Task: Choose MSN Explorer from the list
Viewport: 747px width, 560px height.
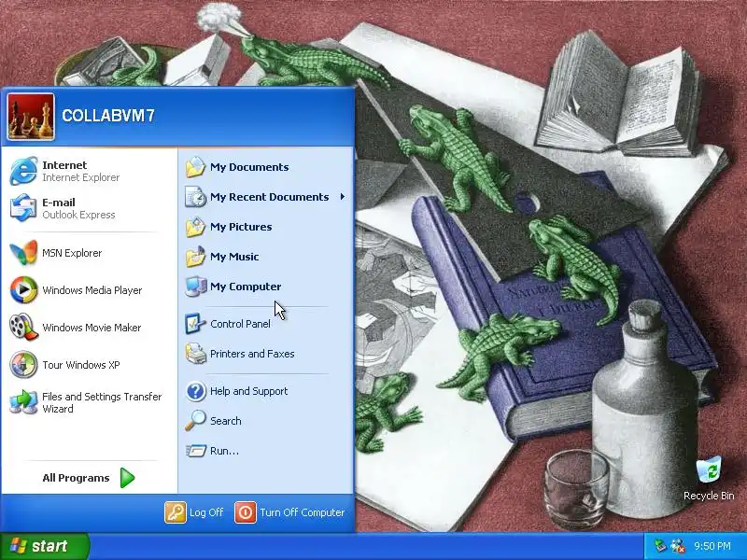Action: coord(72,253)
